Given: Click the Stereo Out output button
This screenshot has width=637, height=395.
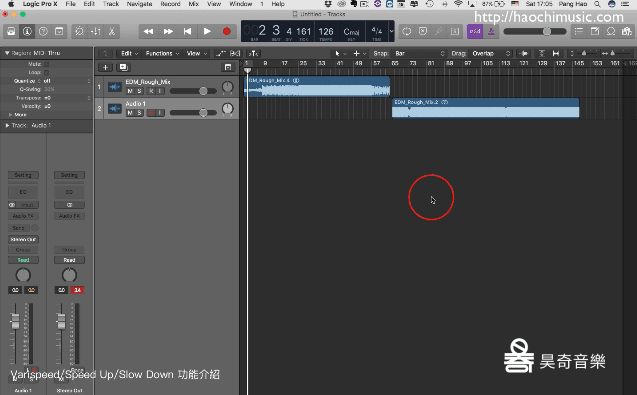Looking at the screenshot, I should click(x=23, y=240).
